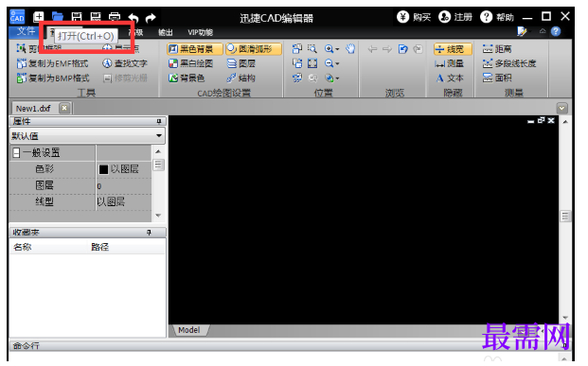Select the New1.dxf document tab
Viewport: 588px width, 366px height.
(33, 109)
